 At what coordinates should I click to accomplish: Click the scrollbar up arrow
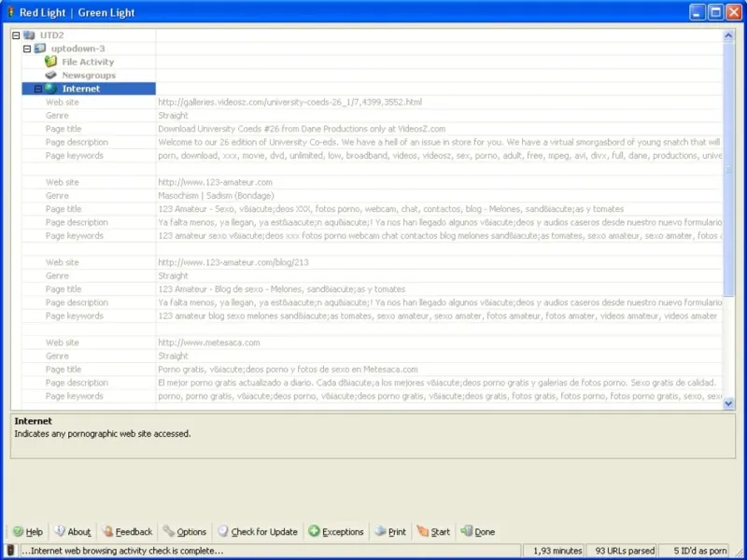pyautogui.click(x=728, y=35)
